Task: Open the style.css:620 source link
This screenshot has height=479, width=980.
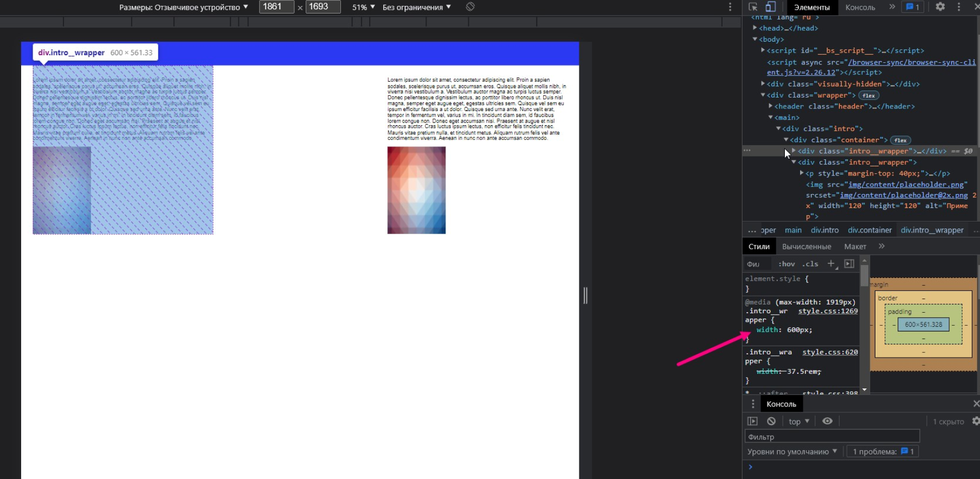Action: [x=830, y=352]
